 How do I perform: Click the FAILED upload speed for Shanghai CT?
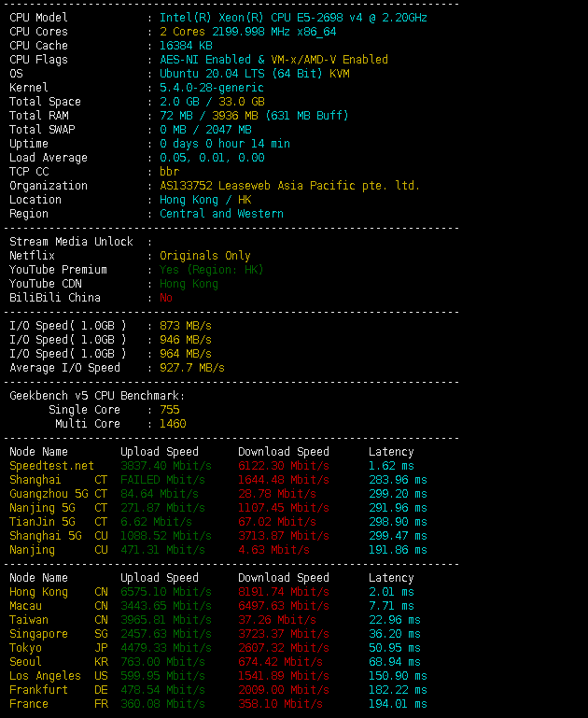coord(162,480)
